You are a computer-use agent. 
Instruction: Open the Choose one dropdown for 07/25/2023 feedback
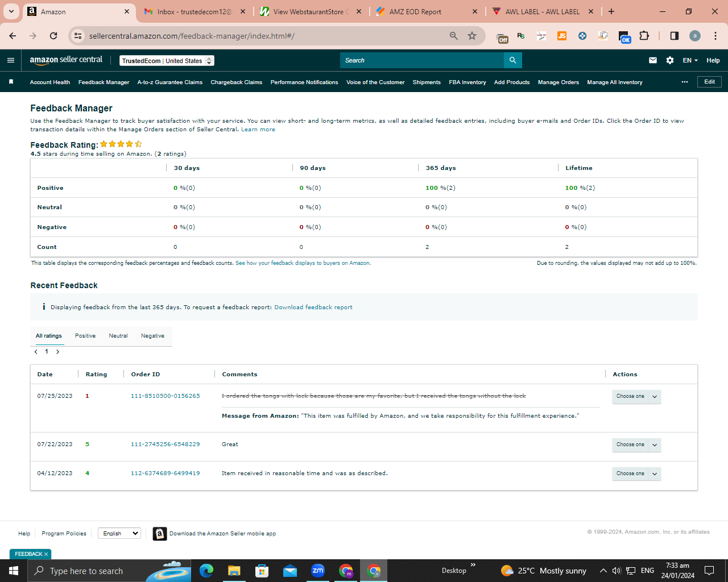(x=636, y=396)
